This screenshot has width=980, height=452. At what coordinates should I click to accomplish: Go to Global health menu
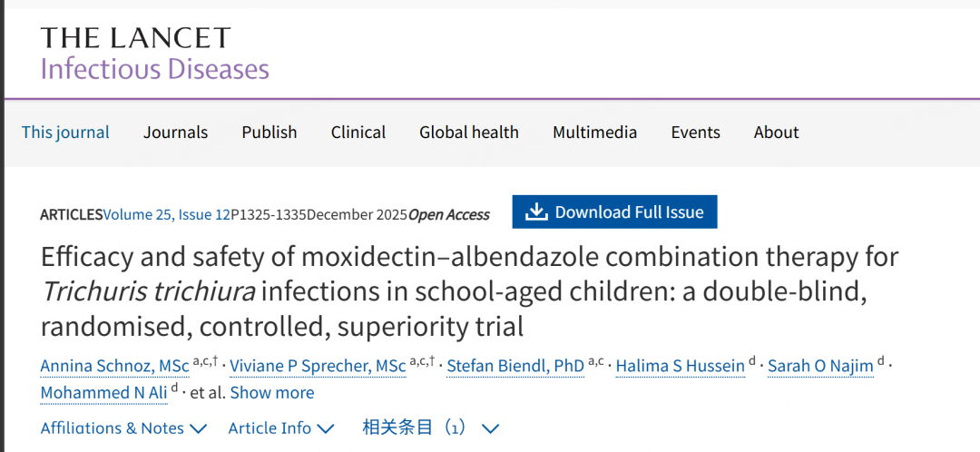pos(468,133)
